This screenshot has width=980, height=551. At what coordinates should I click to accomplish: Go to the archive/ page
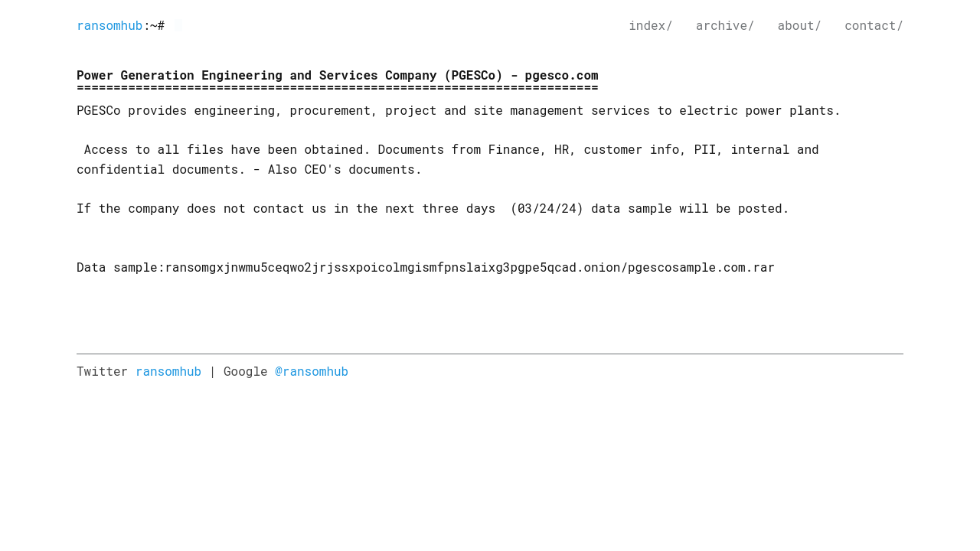(x=724, y=25)
